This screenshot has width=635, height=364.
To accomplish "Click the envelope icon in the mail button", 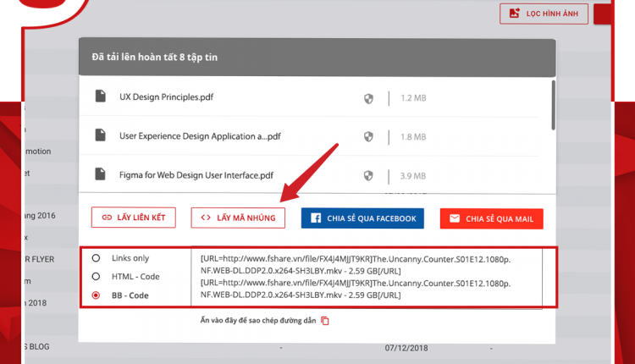I will [x=455, y=218].
